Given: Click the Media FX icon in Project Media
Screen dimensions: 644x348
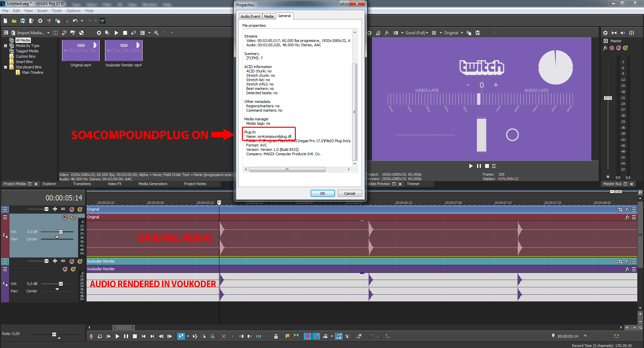Looking at the screenshot, I should [107, 33].
